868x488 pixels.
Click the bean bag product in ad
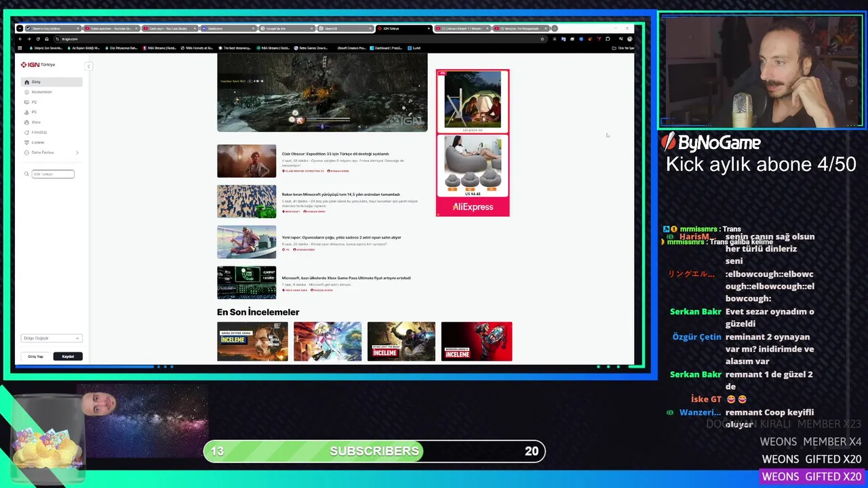[x=473, y=165]
